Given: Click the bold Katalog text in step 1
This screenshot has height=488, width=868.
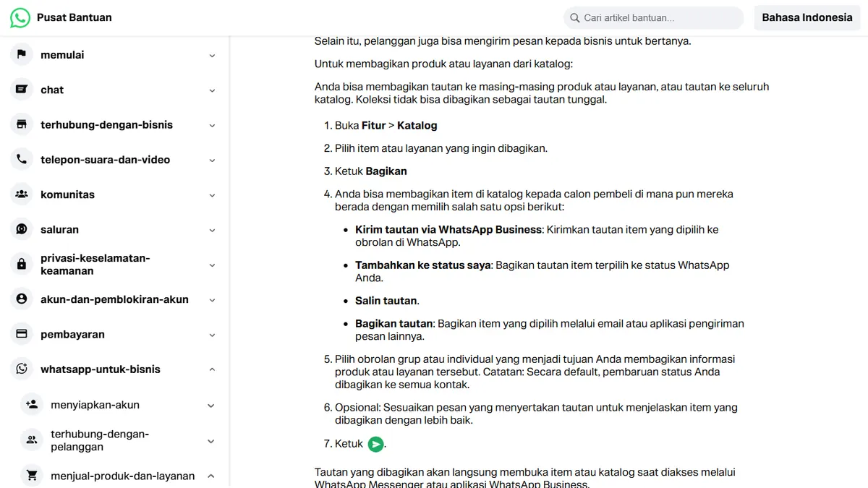Looking at the screenshot, I should click(417, 125).
